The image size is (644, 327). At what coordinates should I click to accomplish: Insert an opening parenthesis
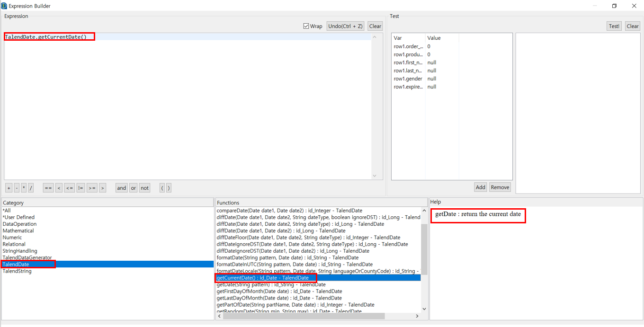[x=162, y=188]
